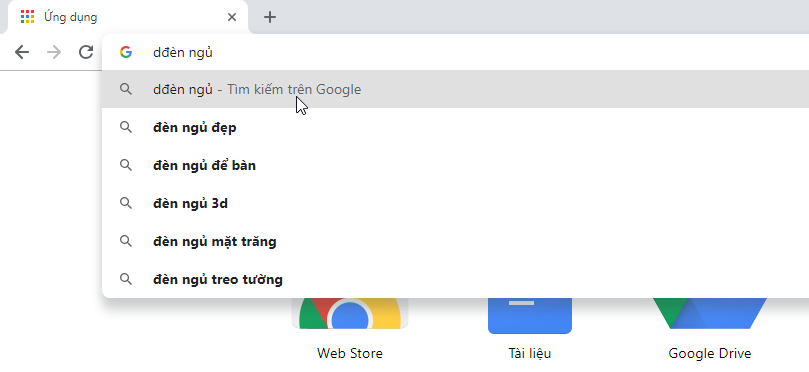Click 'đèn ngủ treo tường' suggestion
The image size is (809, 372).
pos(456,279)
